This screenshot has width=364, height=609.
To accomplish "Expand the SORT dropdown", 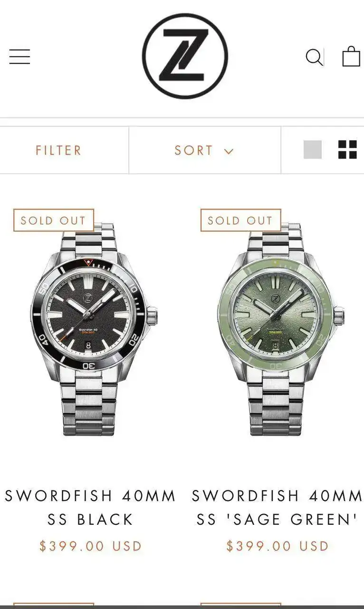I will (205, 150).
